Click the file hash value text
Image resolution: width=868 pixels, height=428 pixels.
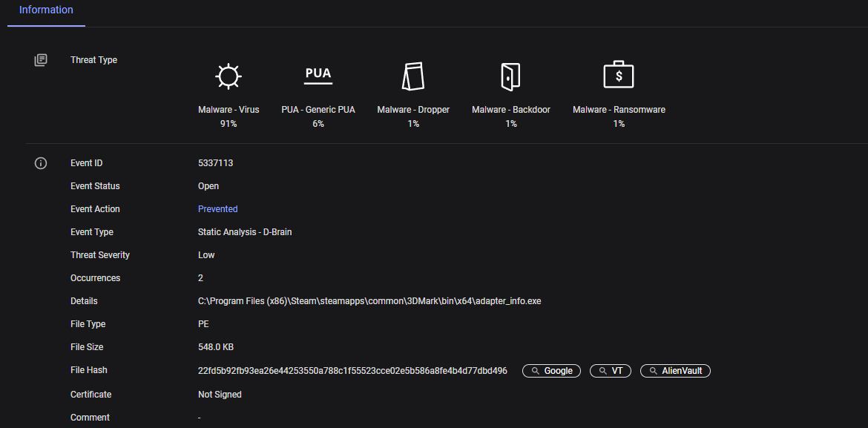pos(352,371)
